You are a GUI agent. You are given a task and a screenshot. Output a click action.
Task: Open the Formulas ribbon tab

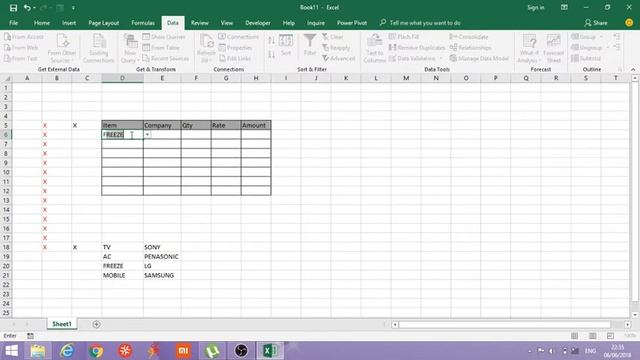(x=143, y=23)
